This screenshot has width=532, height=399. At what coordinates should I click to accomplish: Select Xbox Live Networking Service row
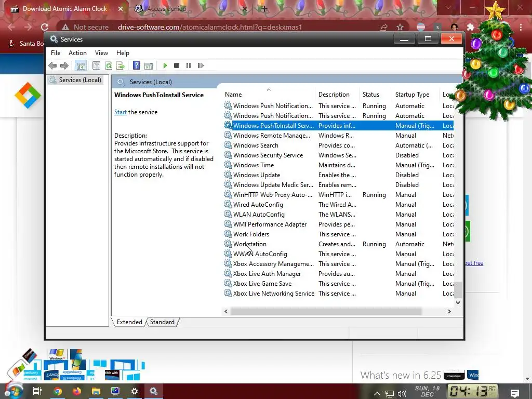click(x=338, y=294)
